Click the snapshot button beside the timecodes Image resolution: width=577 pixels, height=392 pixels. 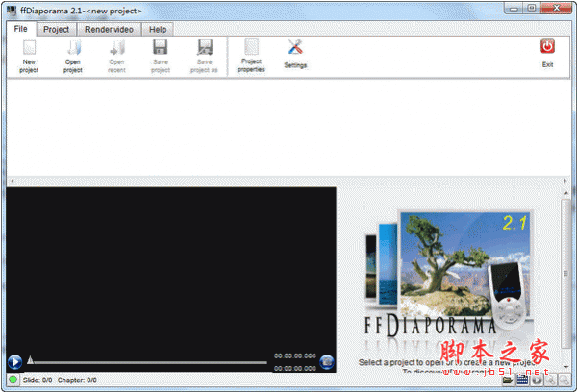point(326,362)
